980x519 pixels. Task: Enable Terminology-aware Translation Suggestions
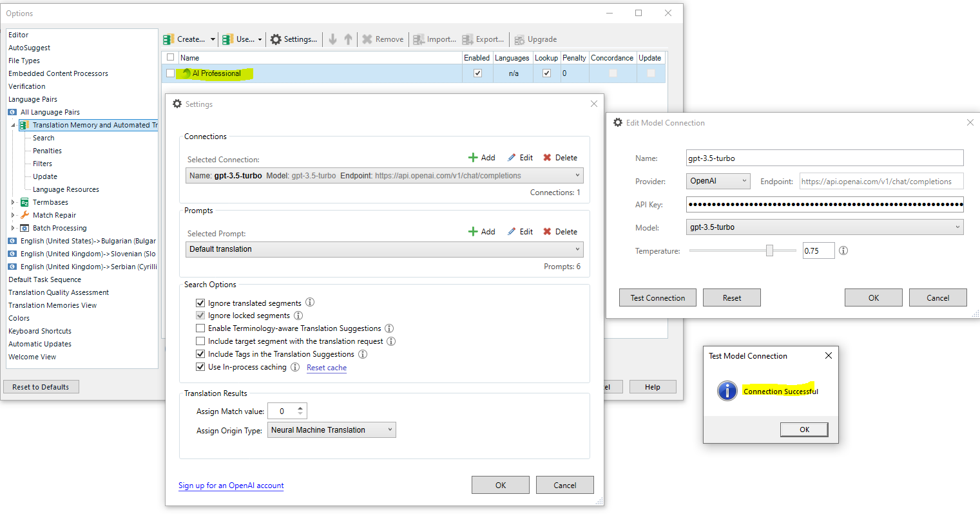201,328
